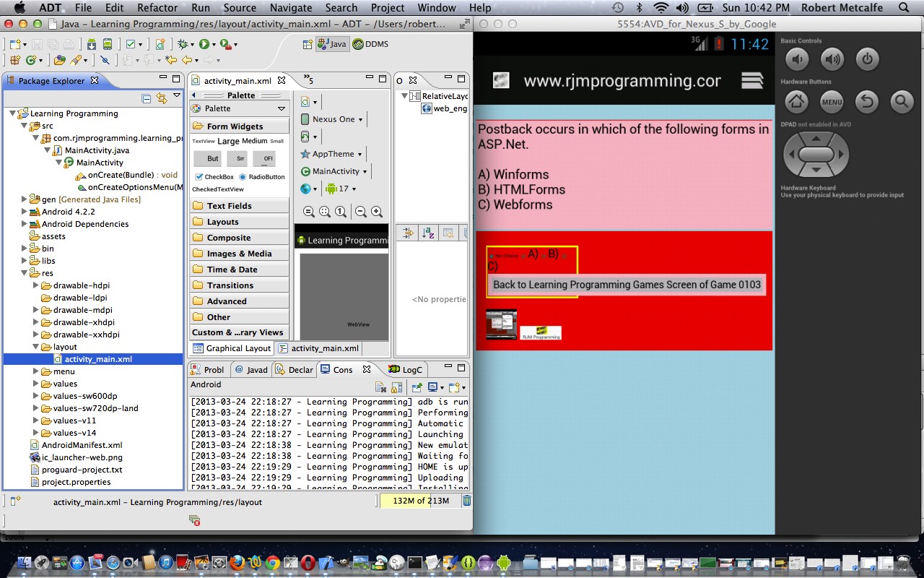Click the Clear Console icon
Viewport: 924px width, 578px height.
coord(381,387)
